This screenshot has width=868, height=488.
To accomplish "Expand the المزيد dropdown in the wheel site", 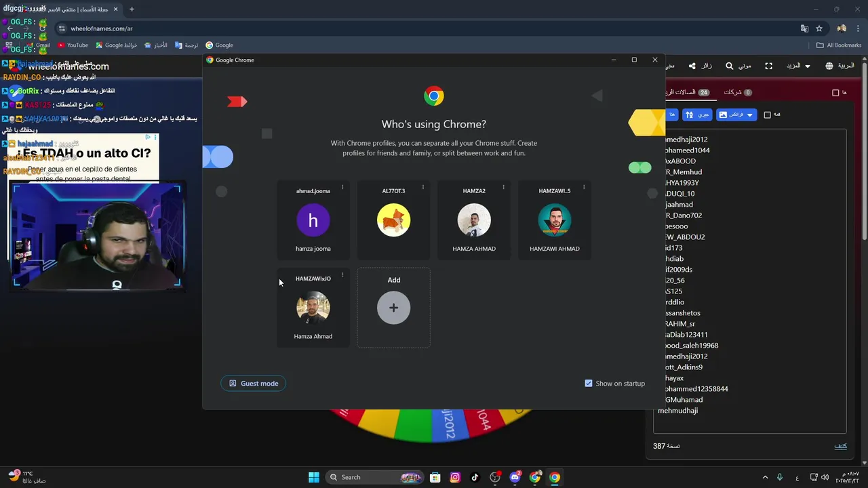I will click(x=798, y=66).
